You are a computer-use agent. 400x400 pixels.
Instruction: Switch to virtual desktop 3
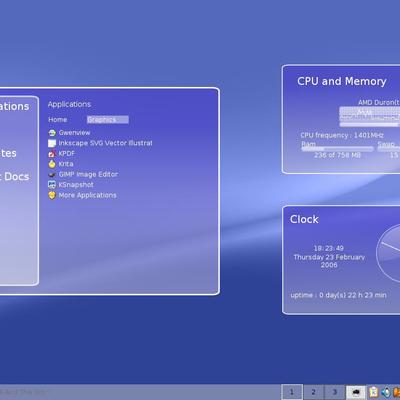(335, 392)
